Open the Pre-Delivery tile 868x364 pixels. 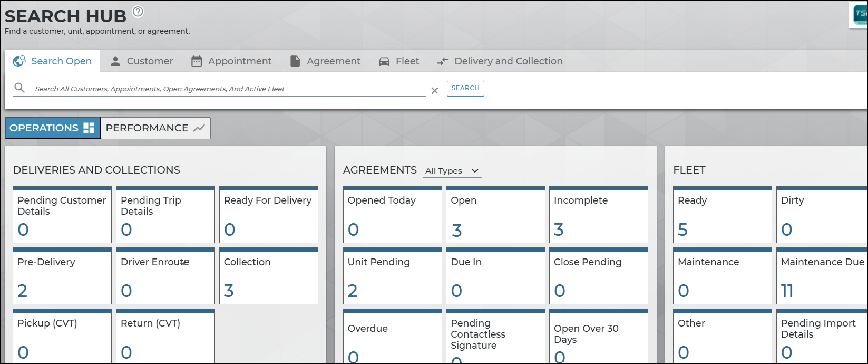62,276
